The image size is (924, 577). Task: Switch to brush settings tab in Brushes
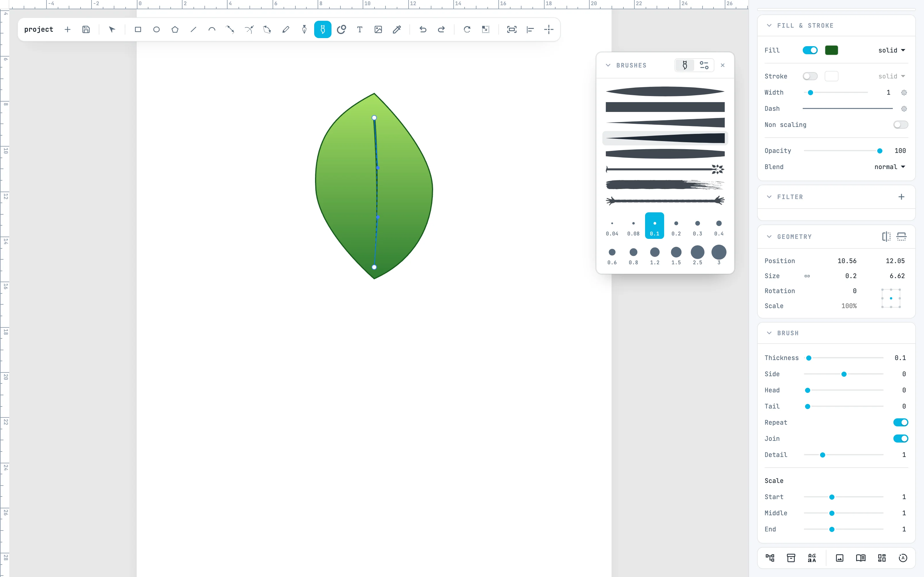click(x=704, y=65)
